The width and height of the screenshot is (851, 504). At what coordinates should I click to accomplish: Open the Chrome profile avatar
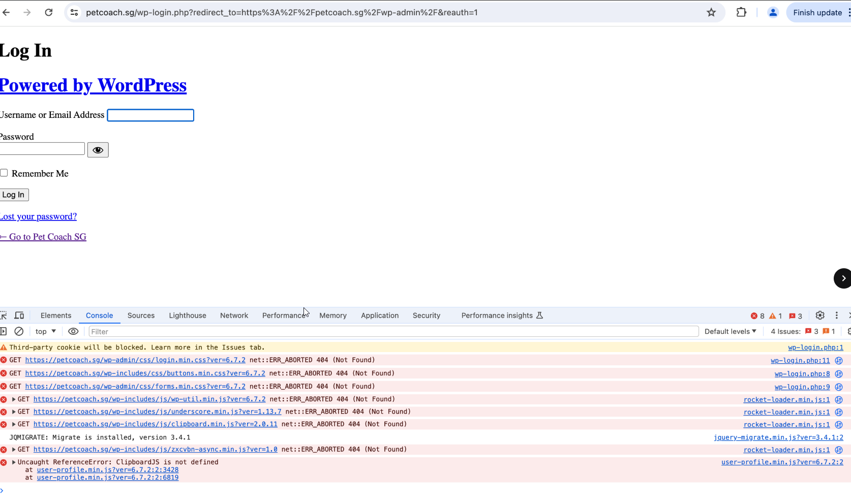coord(773,12)
